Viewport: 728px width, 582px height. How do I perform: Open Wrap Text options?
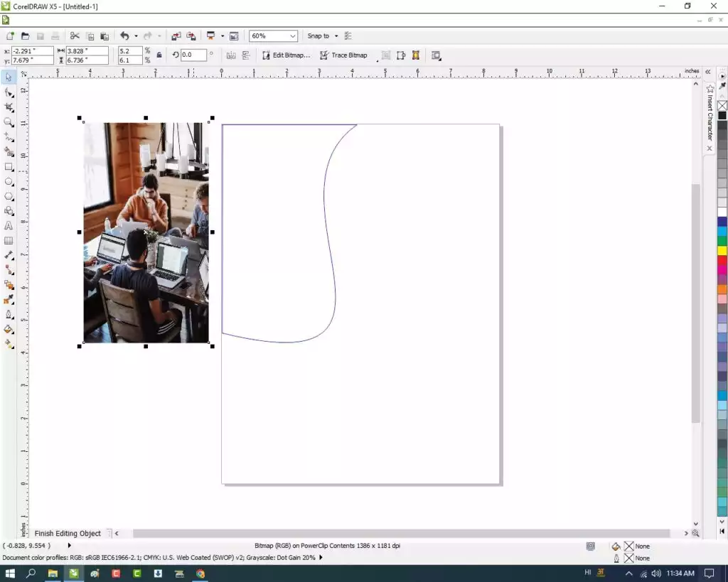coord(436,55)
